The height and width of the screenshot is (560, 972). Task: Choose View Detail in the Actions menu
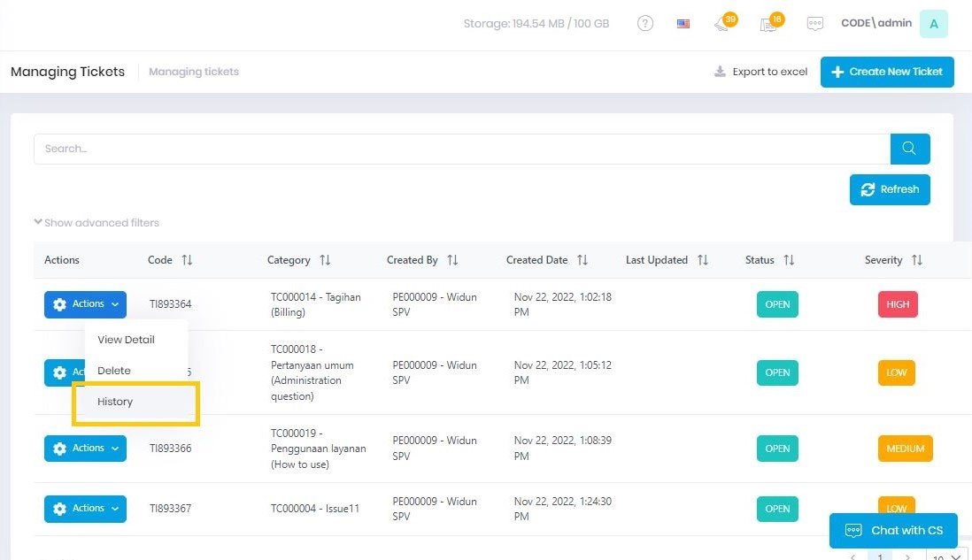pyautogui.click(x=126, y=340)
